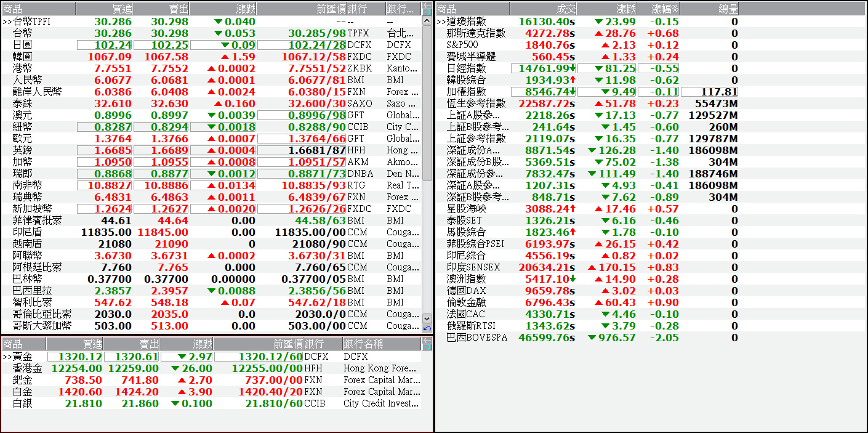Click the grey left-arrow icon in the forex panel header
The image size is (868, 433).
point(427,5)
